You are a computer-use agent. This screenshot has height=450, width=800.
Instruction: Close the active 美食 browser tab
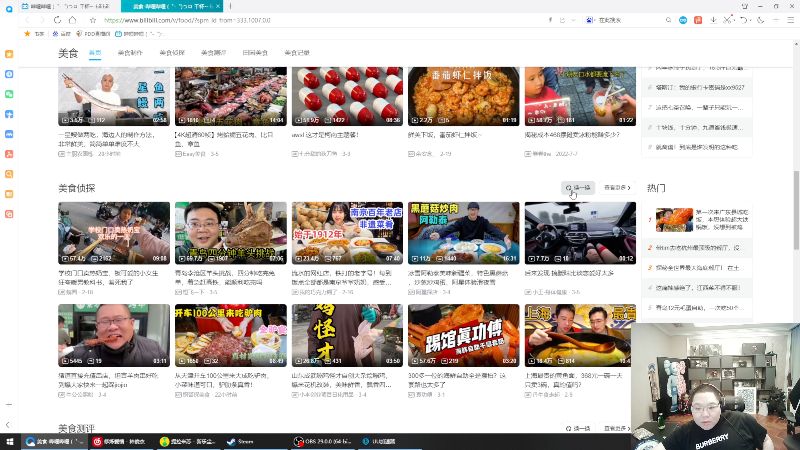[218, 6]
